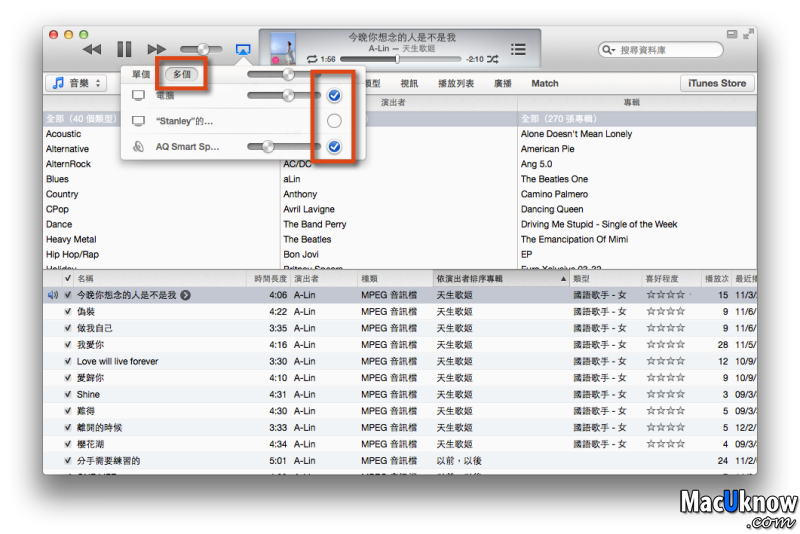Viewport: 800px width, 534px height.
Task: Uncheck the AQ Smart Speaker checkbox
Action: (334, 147)
